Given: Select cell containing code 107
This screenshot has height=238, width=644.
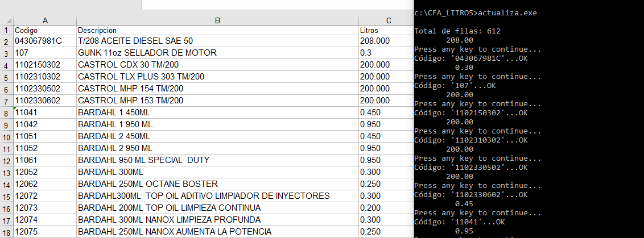Looking at the screenshot, I should click(45, 53).
